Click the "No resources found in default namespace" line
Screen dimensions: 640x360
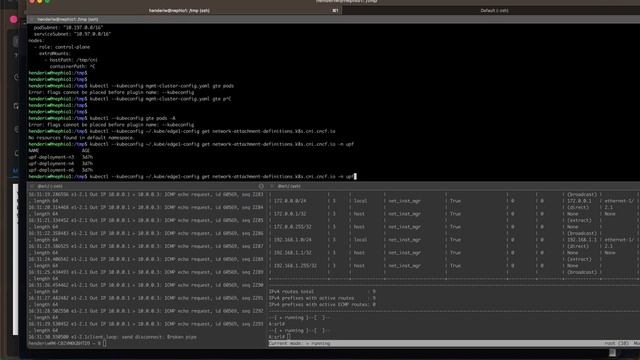tap(81, 138)
